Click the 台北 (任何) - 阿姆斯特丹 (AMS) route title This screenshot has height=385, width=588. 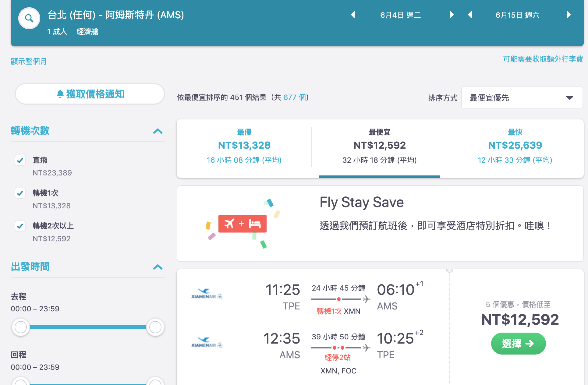[116, 15]
